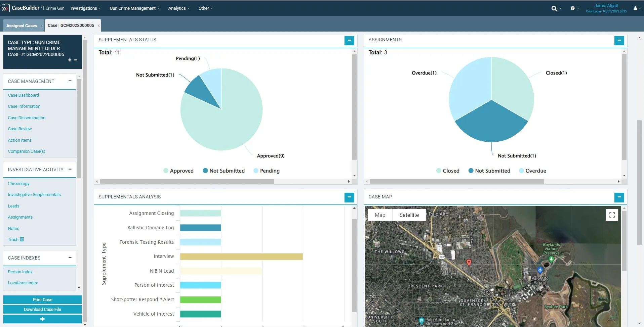The height and width of the screenshot is (327, 644).
Task: Click the Supplementals Status horizontal scrollbar
Action: tap(187, 181)
